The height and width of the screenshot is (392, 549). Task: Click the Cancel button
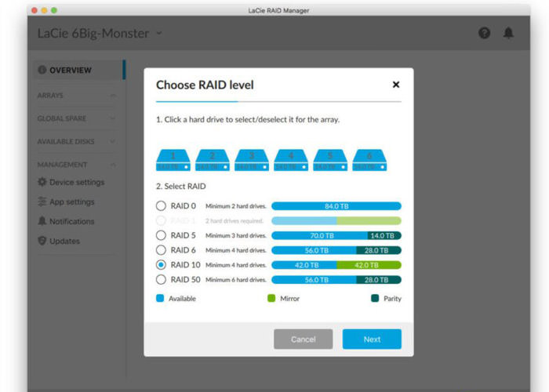point(304,339)
